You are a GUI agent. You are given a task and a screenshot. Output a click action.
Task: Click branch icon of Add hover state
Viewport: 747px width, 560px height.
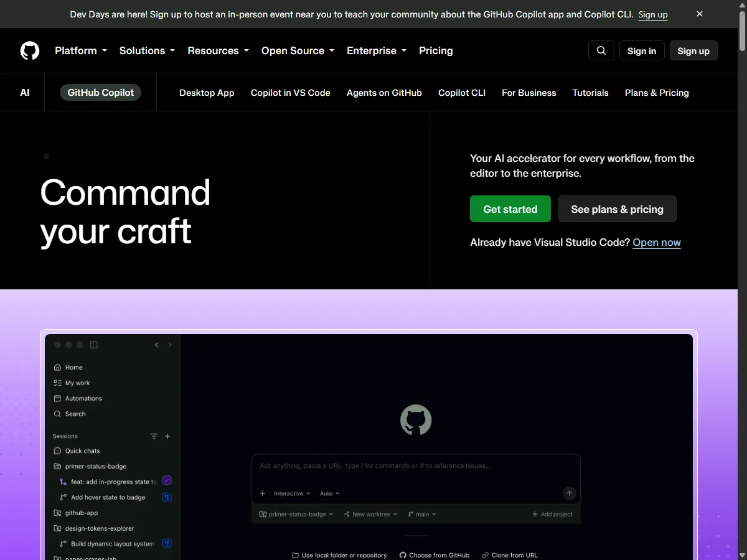point(63,497)
